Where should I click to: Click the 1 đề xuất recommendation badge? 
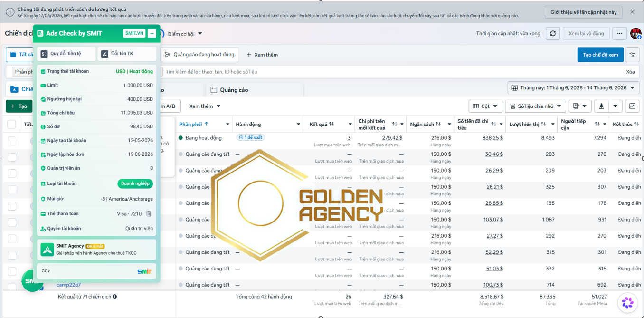(250, 137)
